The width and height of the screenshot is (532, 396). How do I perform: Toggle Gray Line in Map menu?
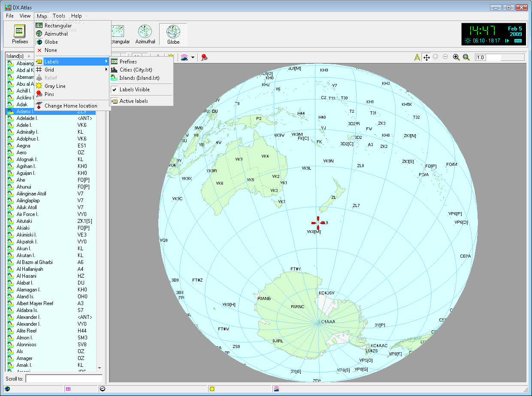(x=73, y=86)
